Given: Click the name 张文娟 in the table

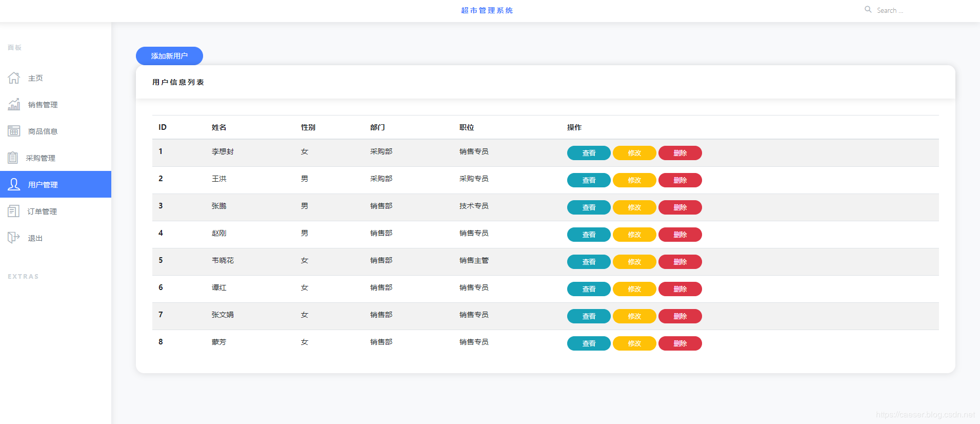Looking at the screenshot, I should click(x=223, y=315).
